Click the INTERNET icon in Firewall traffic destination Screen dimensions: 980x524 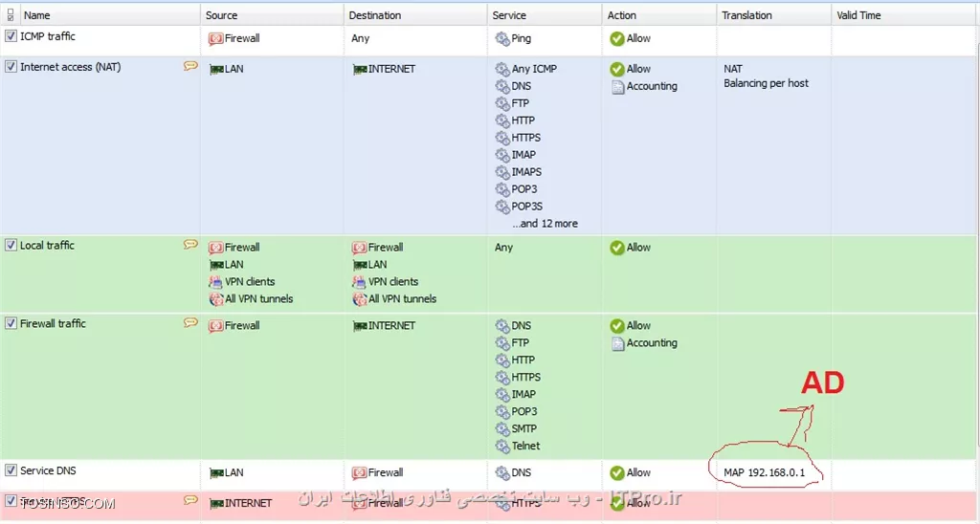360,326
